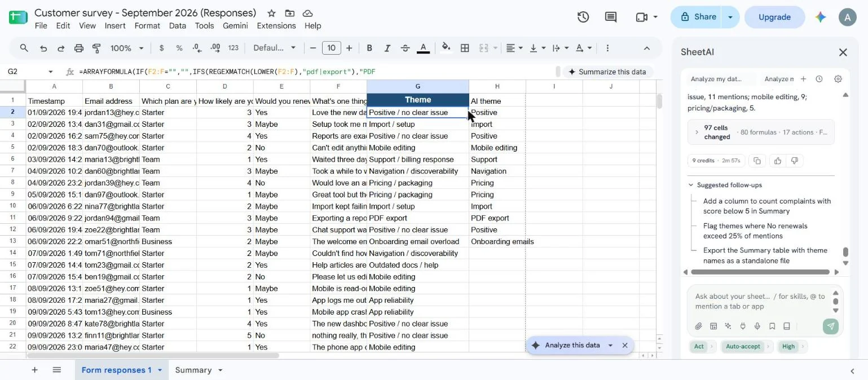Switch to the Summary sheet tab

pos(193,370)
